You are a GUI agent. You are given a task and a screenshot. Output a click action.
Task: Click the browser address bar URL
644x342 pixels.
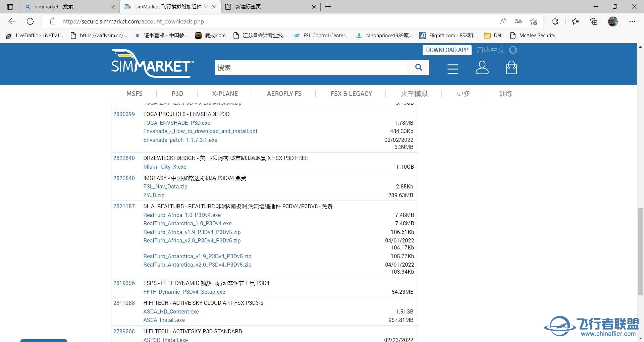133,21
